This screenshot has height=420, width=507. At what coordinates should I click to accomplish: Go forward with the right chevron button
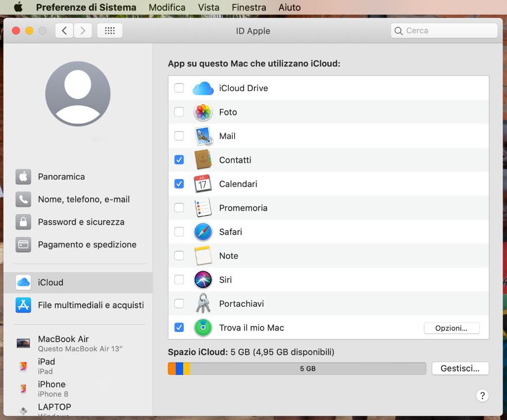click(x=83, y=31)
